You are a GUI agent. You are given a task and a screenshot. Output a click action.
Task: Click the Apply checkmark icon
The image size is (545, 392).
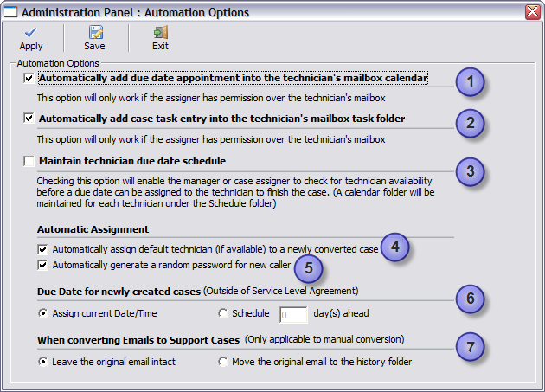click(x=30, y=32)
